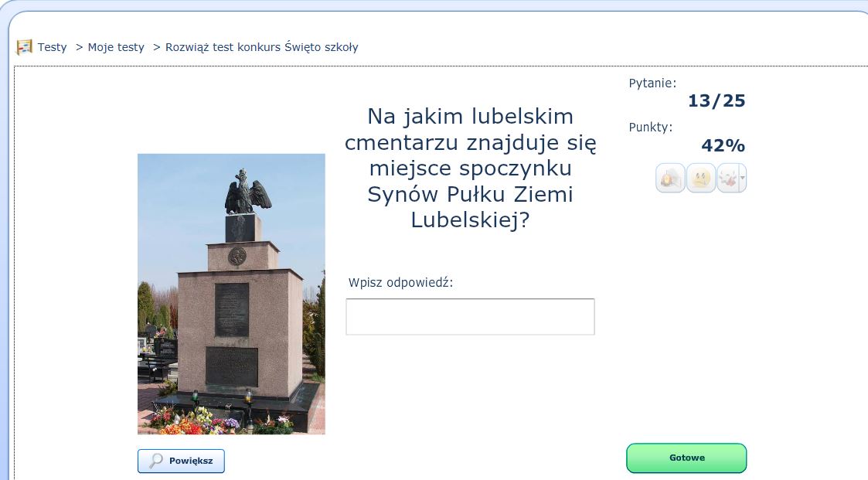868x480 pixels.
Task: Click the faded bell hint icon
Action: click(x=670, y=179)
